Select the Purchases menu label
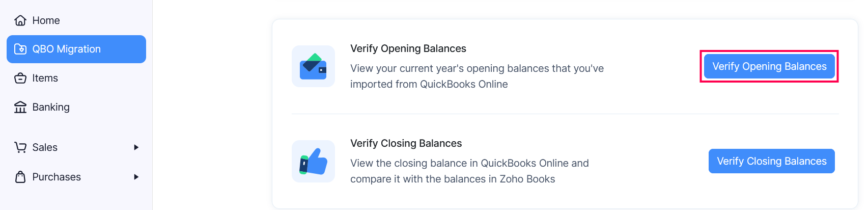Image resolution: width=868 pixels, height=210 pixels. pos(57,177)
